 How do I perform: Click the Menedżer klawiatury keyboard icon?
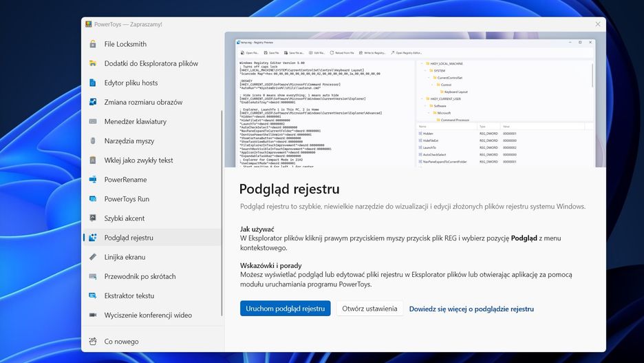pos(93,121)
